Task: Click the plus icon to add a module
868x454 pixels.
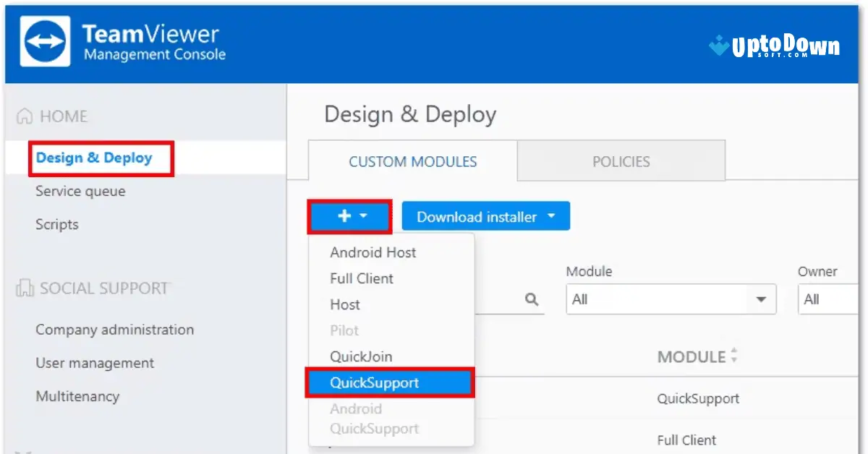Action: coord(344,215)
